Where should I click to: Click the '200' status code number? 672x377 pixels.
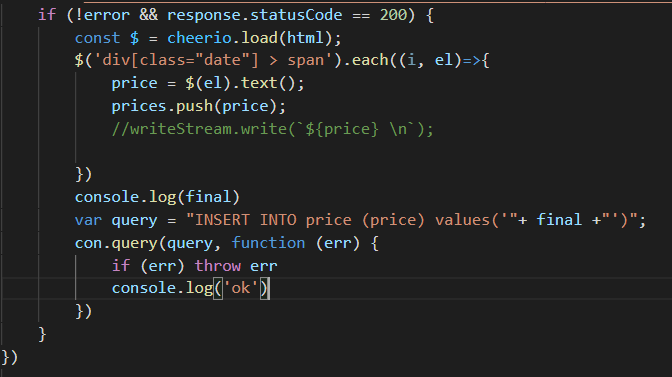[393, 15]
